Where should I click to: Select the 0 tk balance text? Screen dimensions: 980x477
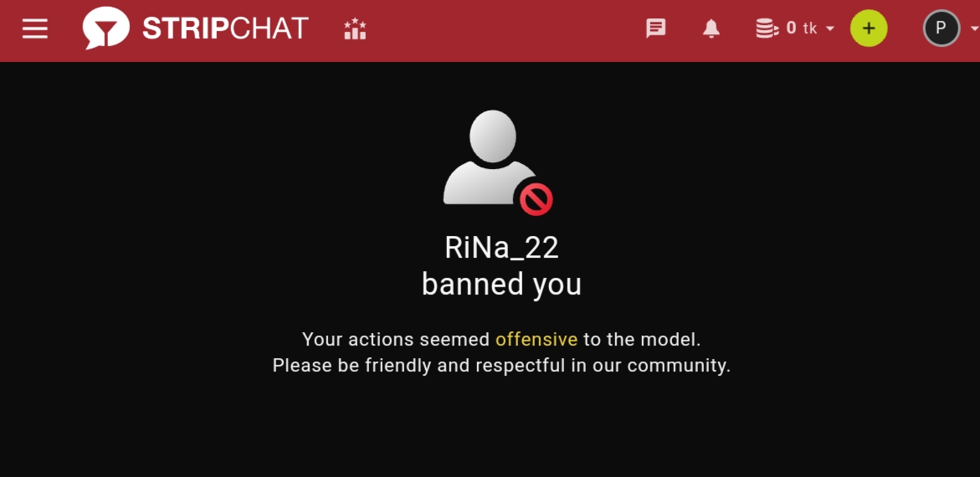(x=801, y=28)
